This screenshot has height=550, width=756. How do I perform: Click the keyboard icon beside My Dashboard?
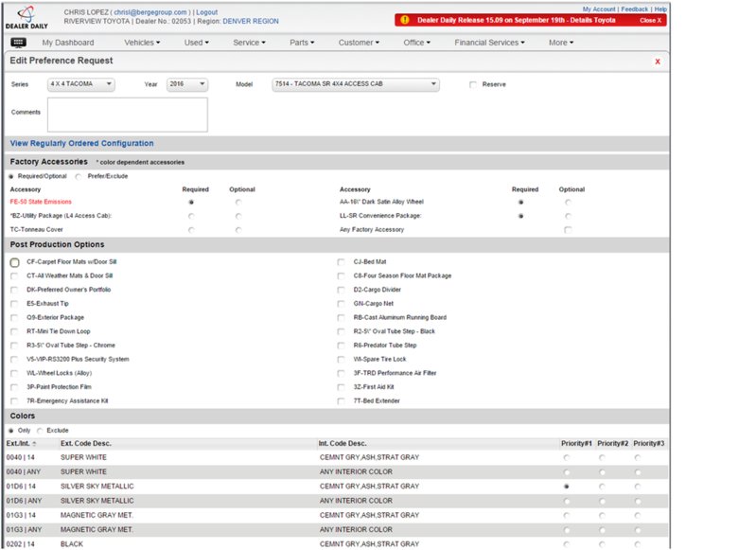[x=18, y=43]
